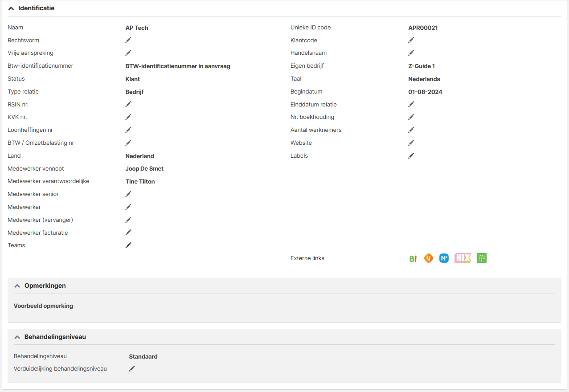The width and height of the screenshot is (569, 392).
Task: Click the Externe links label
Action: 307,258
